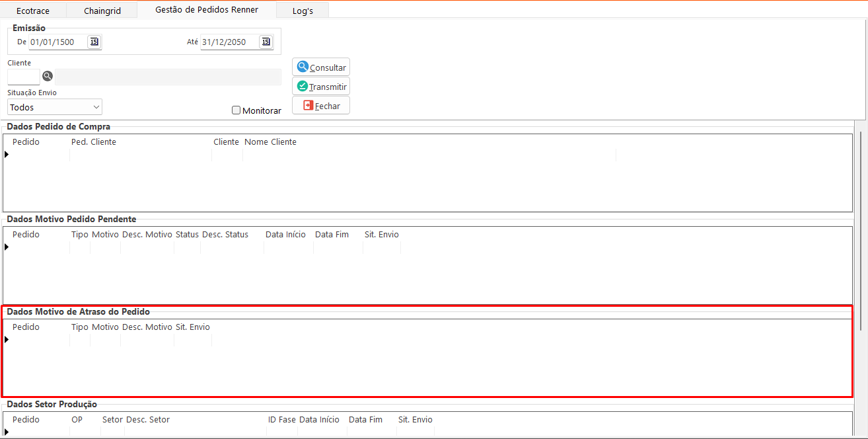Enable the Monitorar checkbox
This screenshot has width=868, height=439.
click(236, 110)
